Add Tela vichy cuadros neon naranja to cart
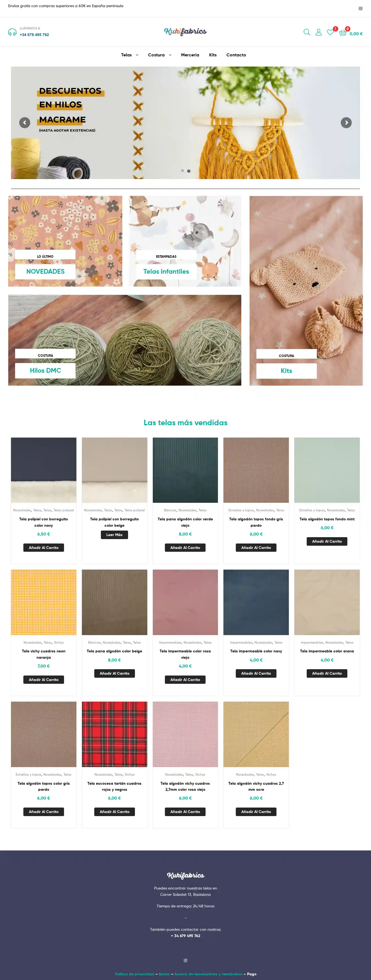371x980 pixels. [x=44, y=679]
